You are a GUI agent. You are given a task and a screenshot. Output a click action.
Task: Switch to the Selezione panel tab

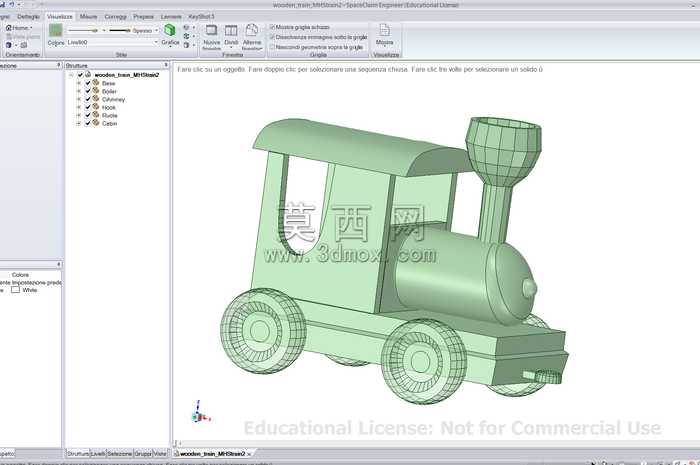(120, 453)
